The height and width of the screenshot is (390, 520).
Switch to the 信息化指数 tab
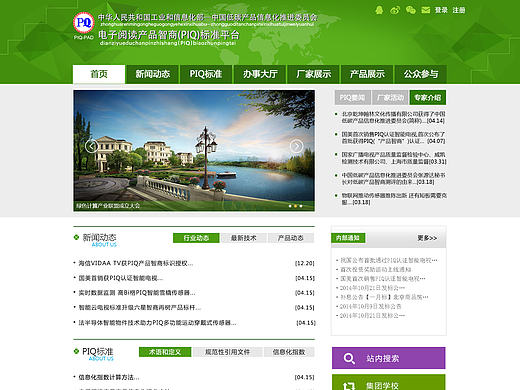pos(289,352)
